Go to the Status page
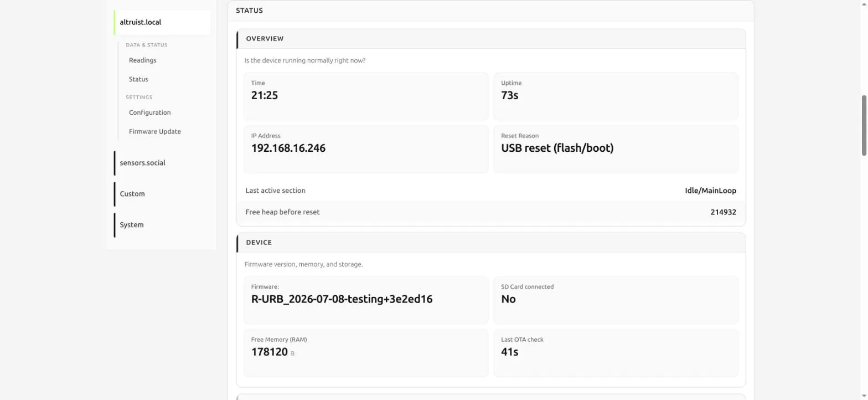This screenshot has width=868, height=400. click(x=138, y=79)
